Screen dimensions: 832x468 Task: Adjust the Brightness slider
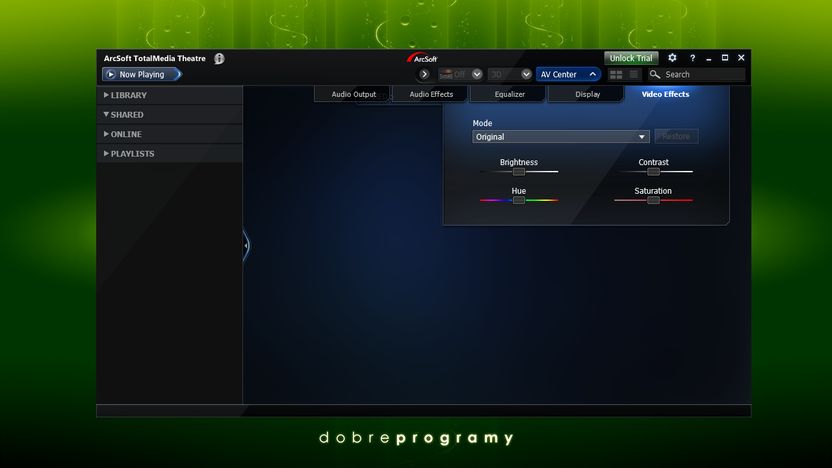tap(519, 171)
